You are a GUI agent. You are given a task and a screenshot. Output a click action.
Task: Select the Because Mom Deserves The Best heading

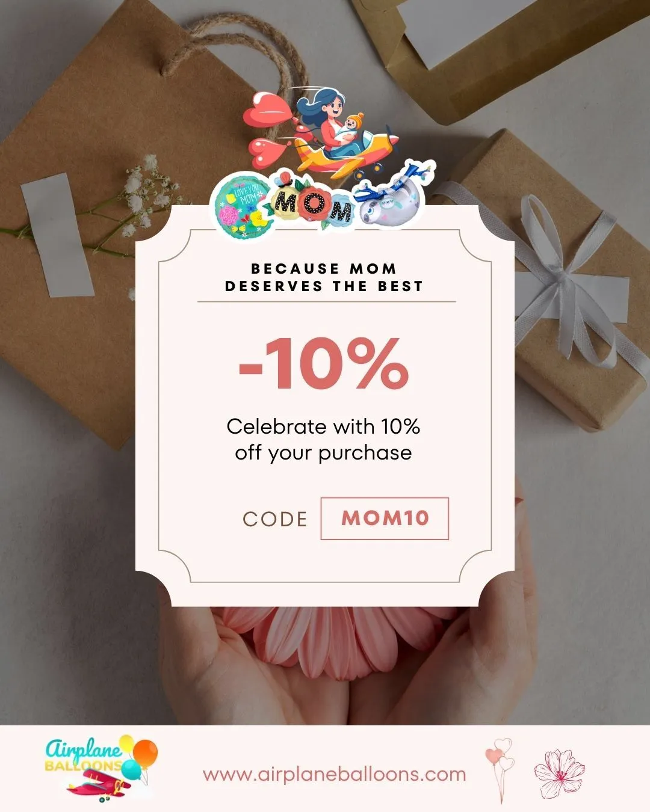pyautogui.click(x=324, y=277)
